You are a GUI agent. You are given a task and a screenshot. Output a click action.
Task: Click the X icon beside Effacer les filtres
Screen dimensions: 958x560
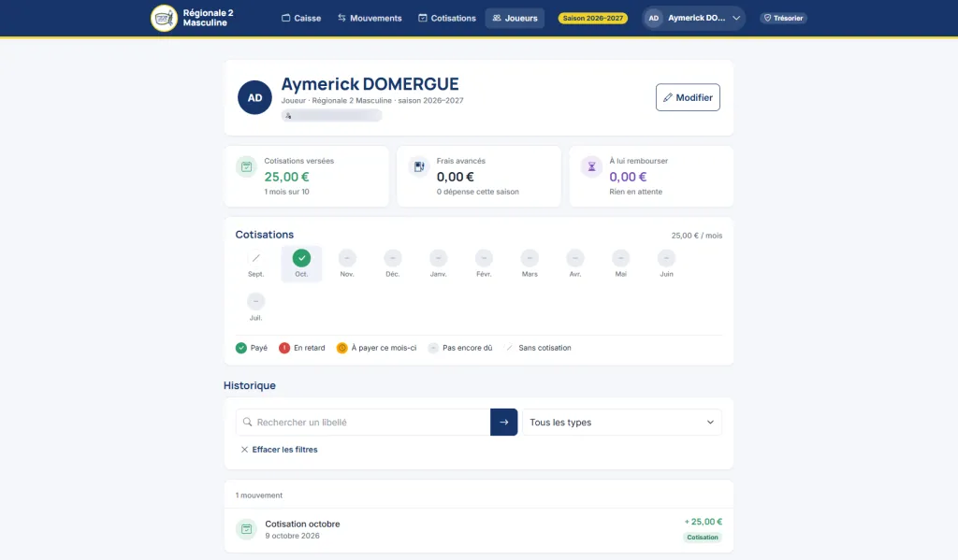(244, 450)
